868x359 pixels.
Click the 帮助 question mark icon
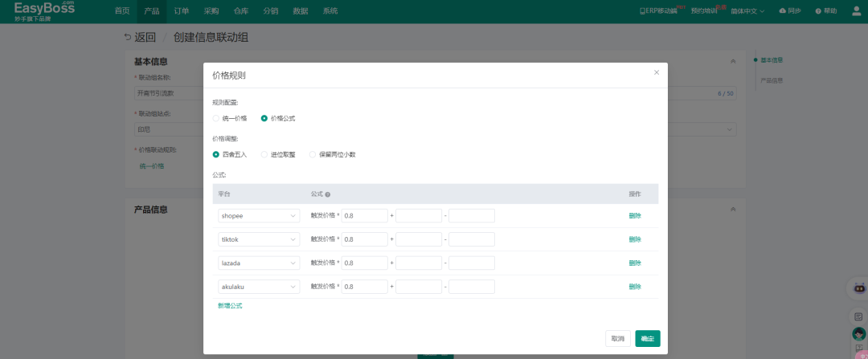pyautogui.click(x=818, y=11)
